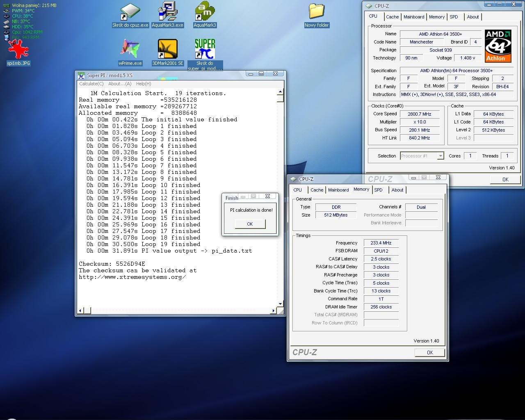Click the Level 2 512 KBytes cache field
Image resolution: width=525 pixels, height=420 pixels.
tap(493, 130)
